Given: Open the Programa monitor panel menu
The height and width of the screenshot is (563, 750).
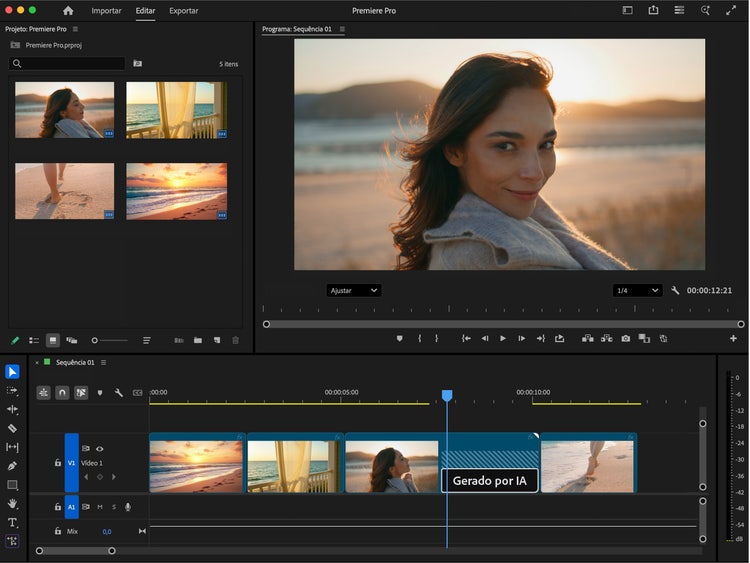Looking at the screenshot, I should pyautogui.click(x=342, y=29).
